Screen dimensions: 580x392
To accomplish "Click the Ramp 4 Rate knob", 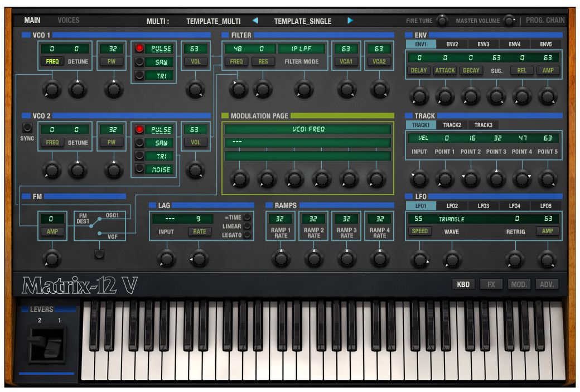I will (380, 259).
